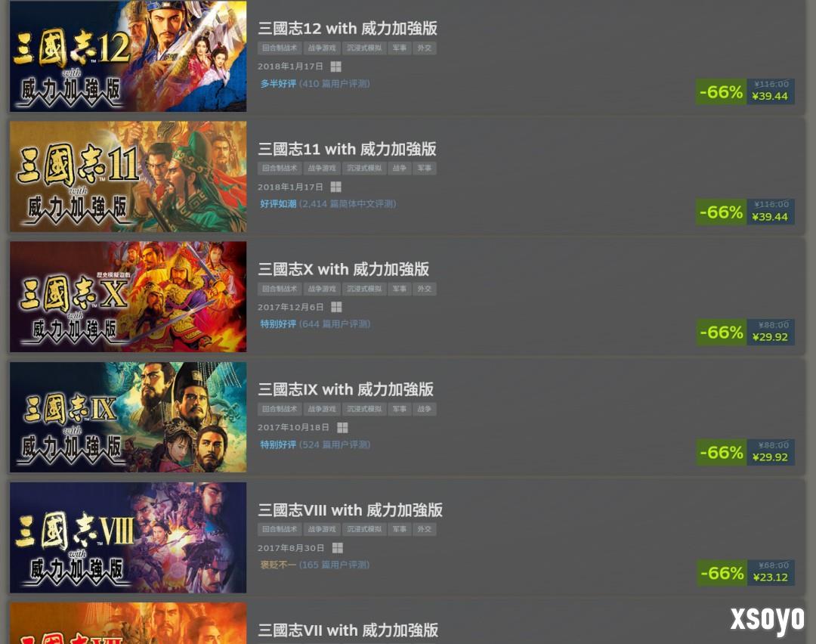
Task: Click the Windows icon for 三國志11
Action: pos(335,187)
